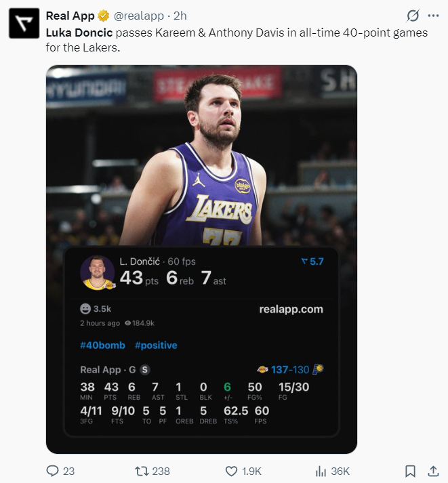The image size is (448, 483).
Task: Click the smiley reaction 3.5k count
Action: [96, 309]
